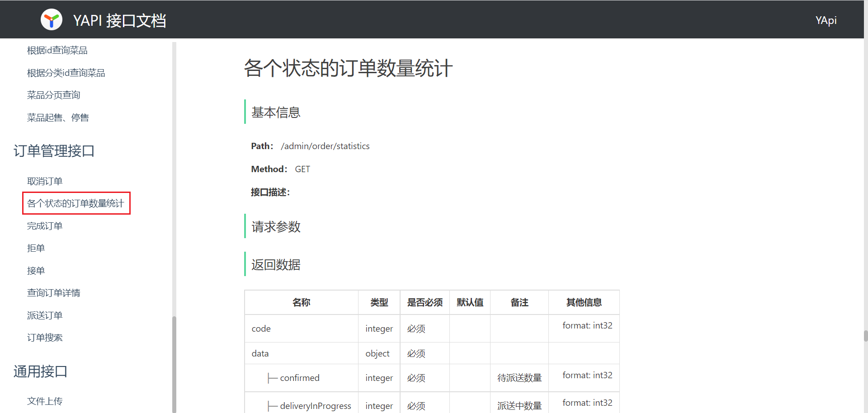Navigate to 接单 interface

click(x=36, y=271)
